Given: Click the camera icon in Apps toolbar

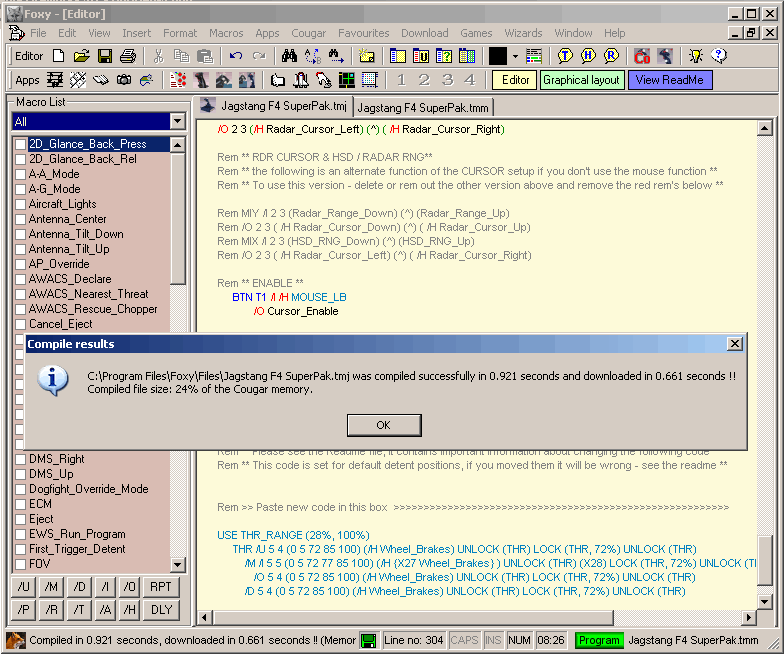Looking at the screenshot, I should point(124,80).
